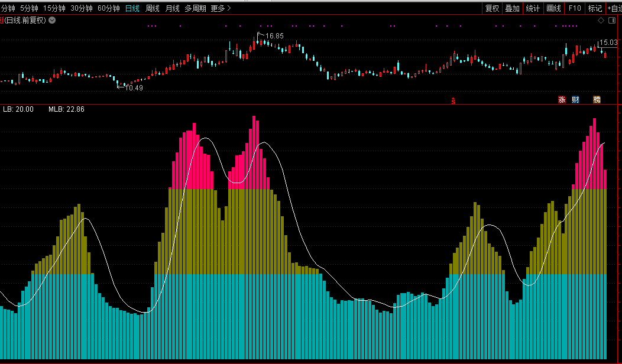
Task: Click the red 涨 marker icon
Action: click(x=562, y=99)
